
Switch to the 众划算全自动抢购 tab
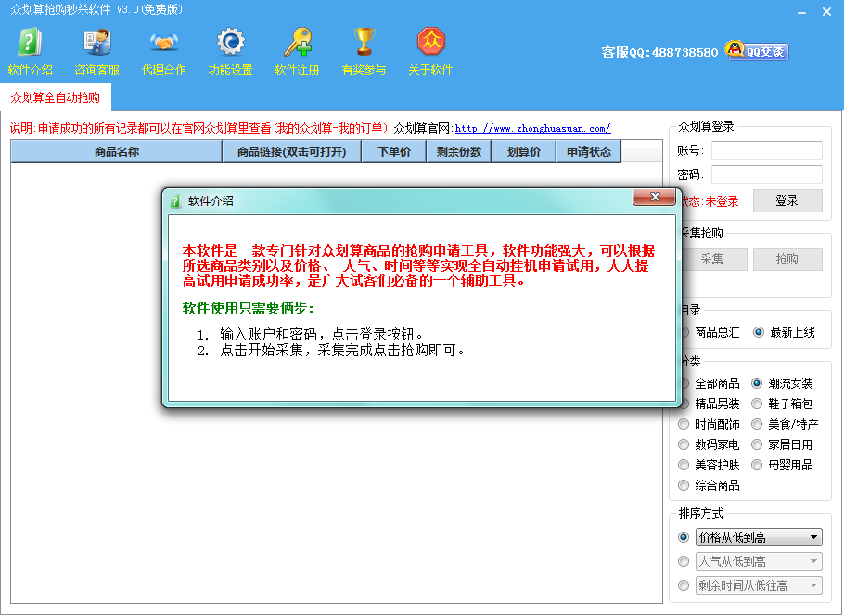click(56, 97)
